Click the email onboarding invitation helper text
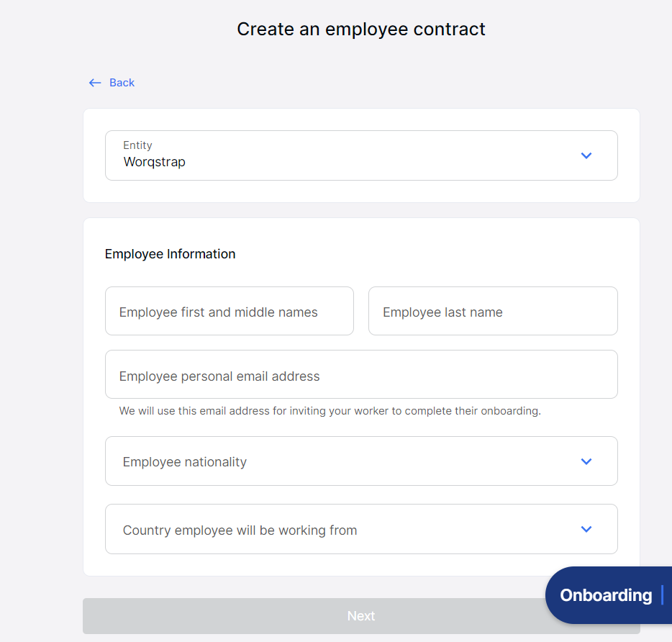 [330, 412]
